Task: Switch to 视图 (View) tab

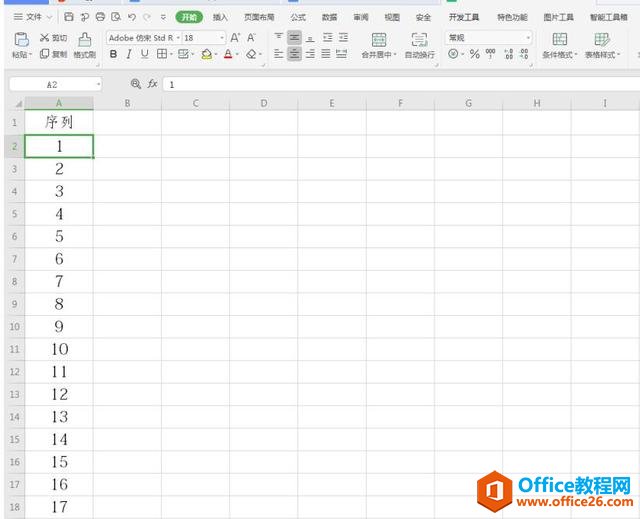Action: [x=392, y=17]
